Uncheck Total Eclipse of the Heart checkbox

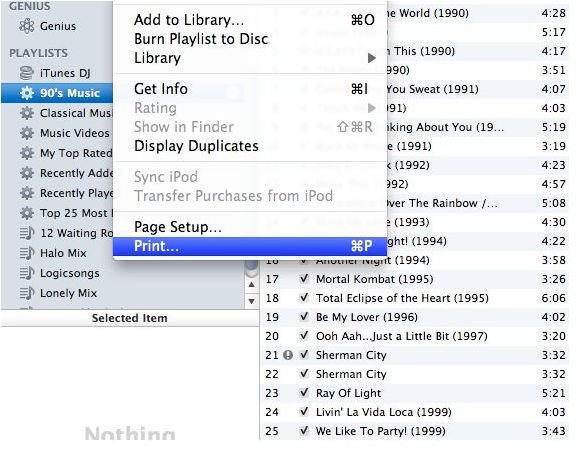coord(304,298)
